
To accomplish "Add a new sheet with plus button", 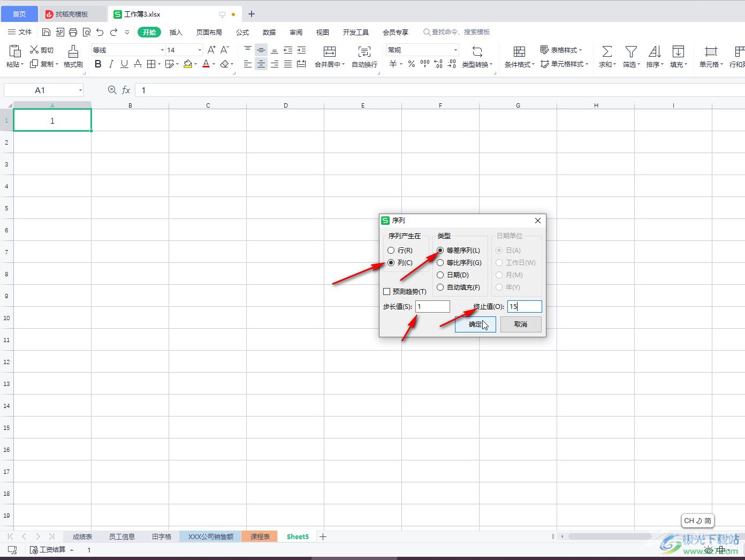I will (323, 536).
